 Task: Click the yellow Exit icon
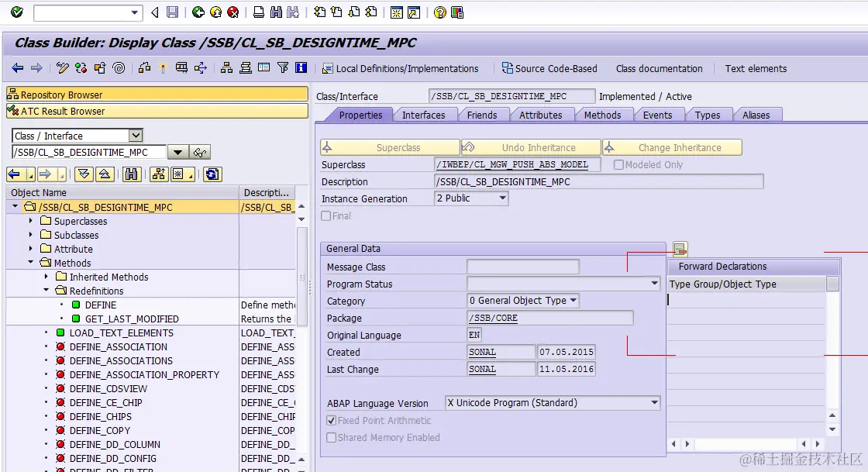pyautogui.click(x=215, y=12)
